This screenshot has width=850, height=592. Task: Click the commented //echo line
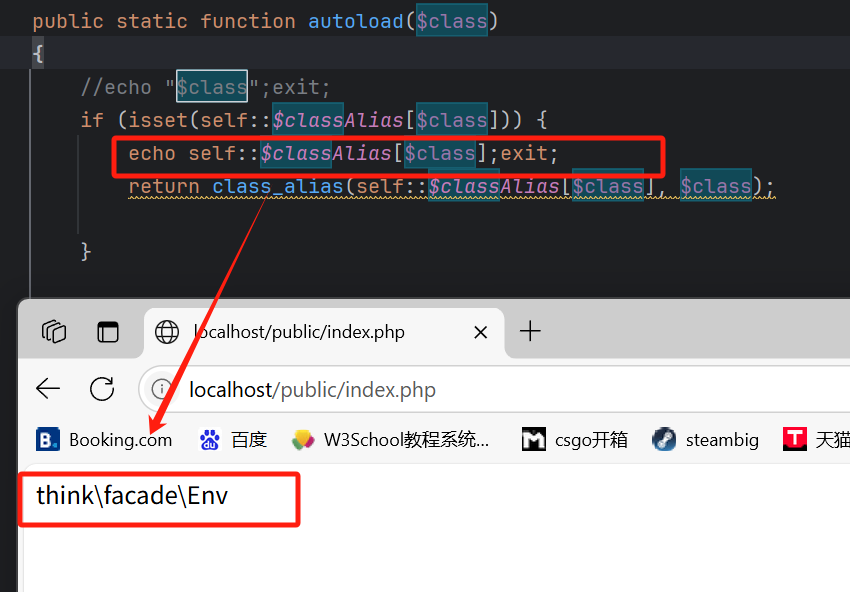point(205,87)
